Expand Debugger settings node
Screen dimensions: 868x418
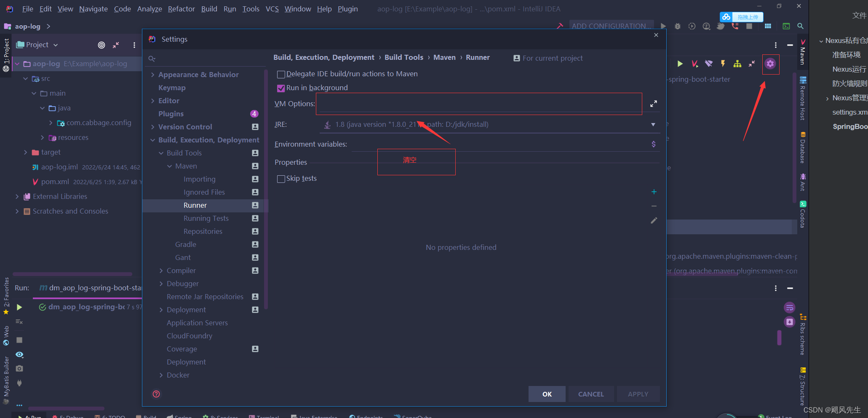[x=161, y=284]
